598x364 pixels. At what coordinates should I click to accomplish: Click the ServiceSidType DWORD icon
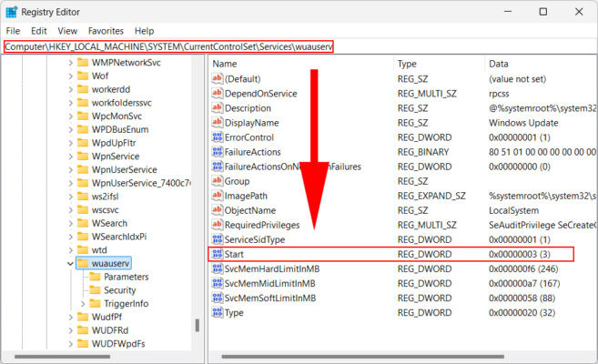(x=217, y=239)
